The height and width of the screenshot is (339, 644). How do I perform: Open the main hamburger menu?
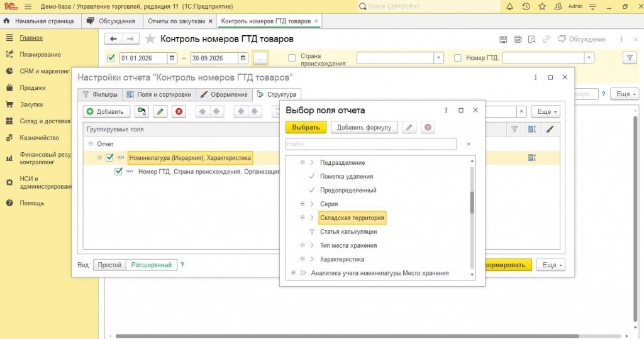(x=28, y=6)
